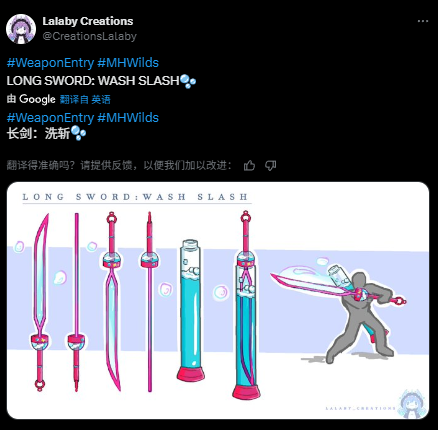Screen dimensions: 438x430
Task: Click original LONG SWORD: WASH SLASH text
Action: [x=93, y=81]
